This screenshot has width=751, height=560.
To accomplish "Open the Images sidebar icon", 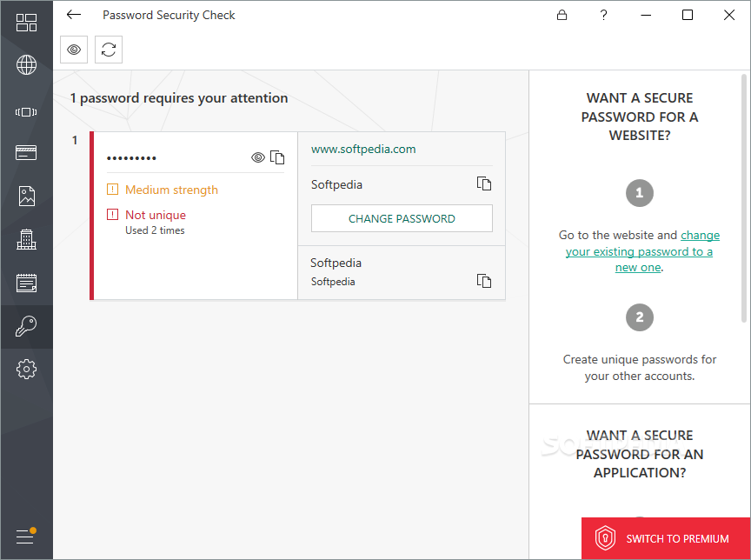I will 26,196.
